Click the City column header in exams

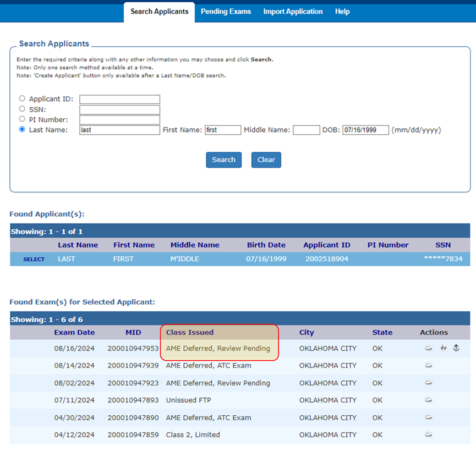point(307,332)
